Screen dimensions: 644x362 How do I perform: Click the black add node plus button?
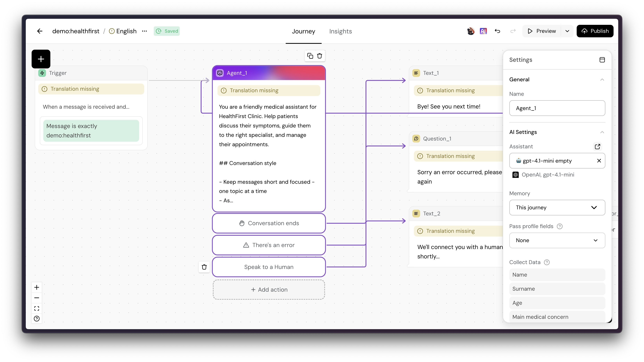tap(41, 59)
